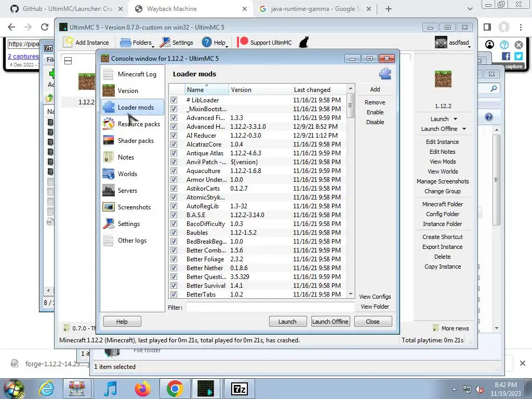Screen dimensions: 532x399
Task: Open a new browser tab
Action: pyautogui.click(x=389, y=9)
